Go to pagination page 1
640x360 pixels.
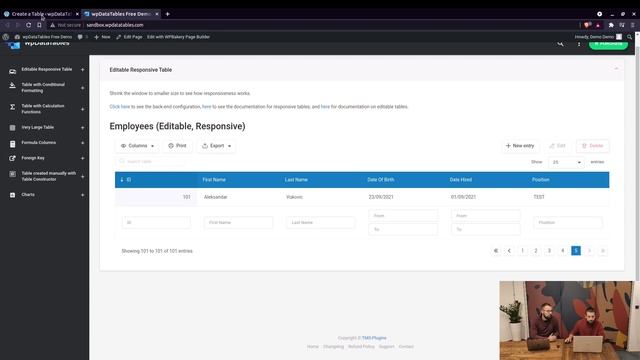pos(522,251)
